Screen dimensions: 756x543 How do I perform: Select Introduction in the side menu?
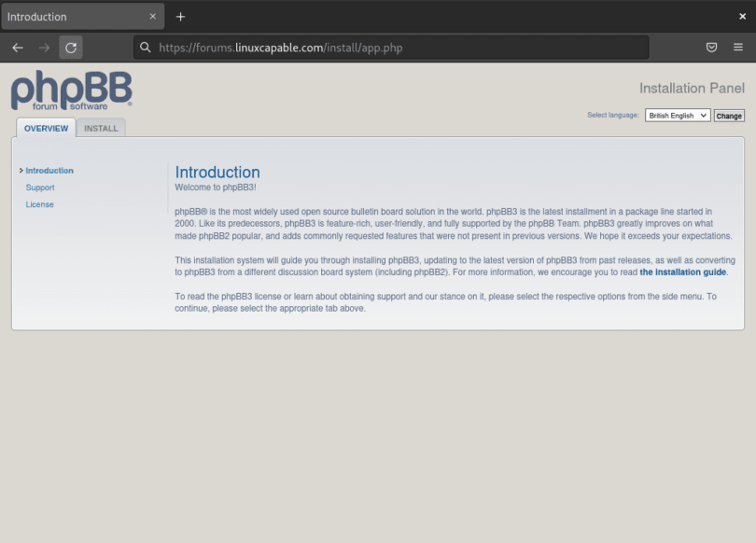(x=48, y=170)
